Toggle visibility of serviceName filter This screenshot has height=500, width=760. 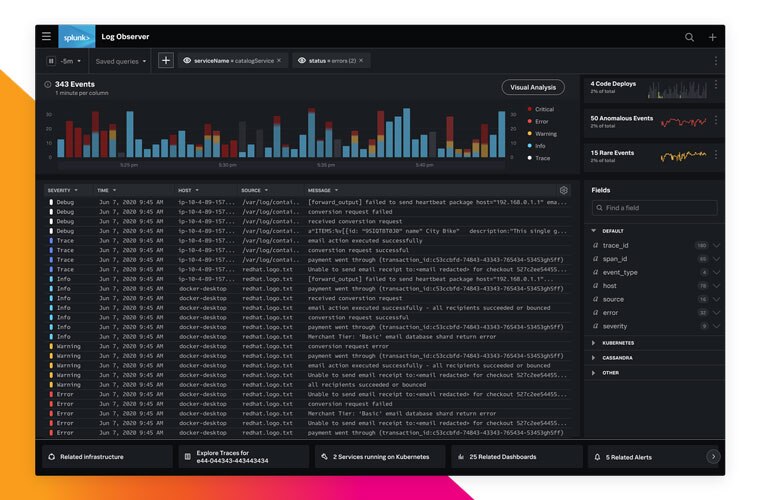point(187,61)
